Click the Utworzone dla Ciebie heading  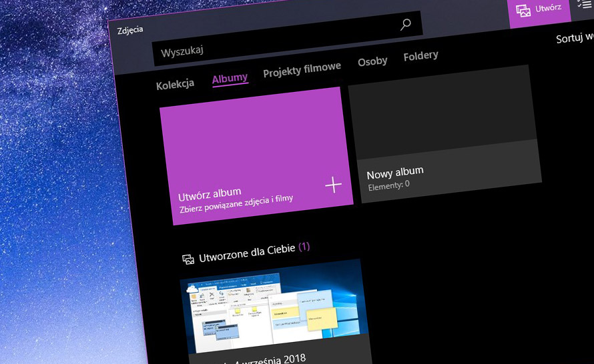tap(254, 252)
